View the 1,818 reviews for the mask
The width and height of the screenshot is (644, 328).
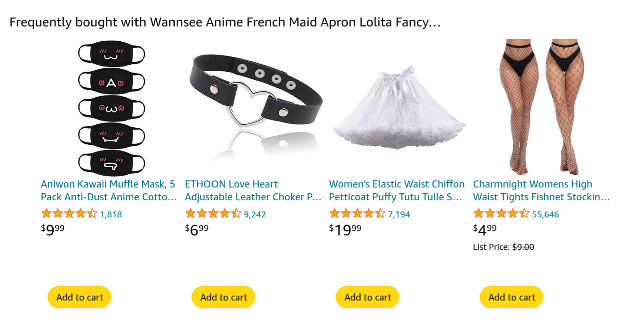click(111, 215)
